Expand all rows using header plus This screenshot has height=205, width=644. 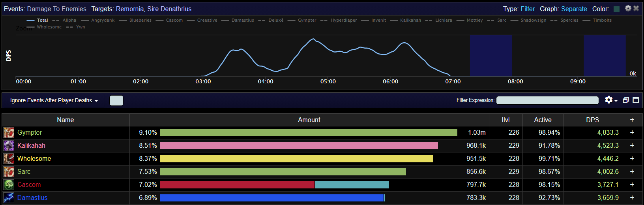(632, 120)
